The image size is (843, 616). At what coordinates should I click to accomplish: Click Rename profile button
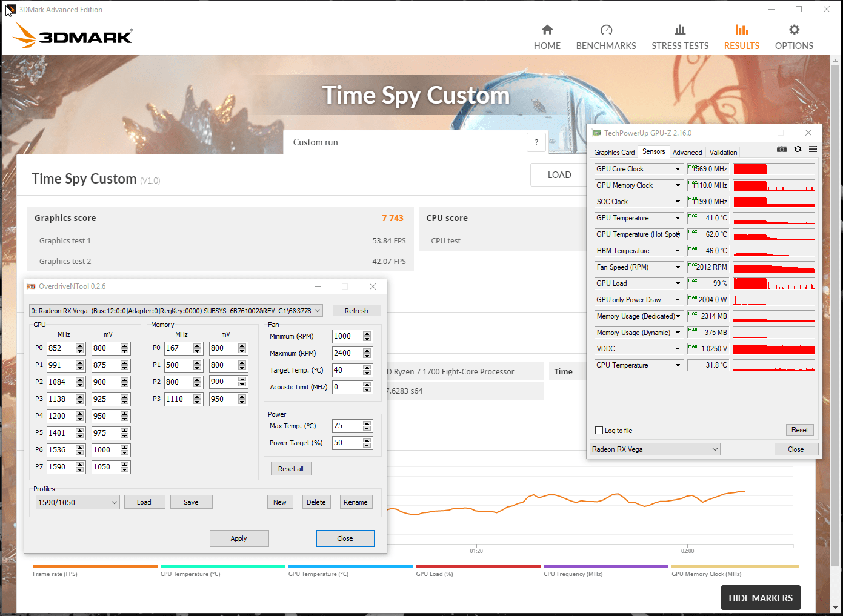click(x=356, y=502)
